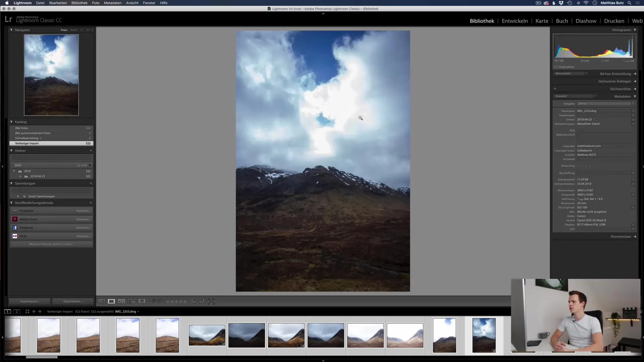Collapse the Katalog panel
Viewport: 644px width, 362px height.
(x=11, y=122)
